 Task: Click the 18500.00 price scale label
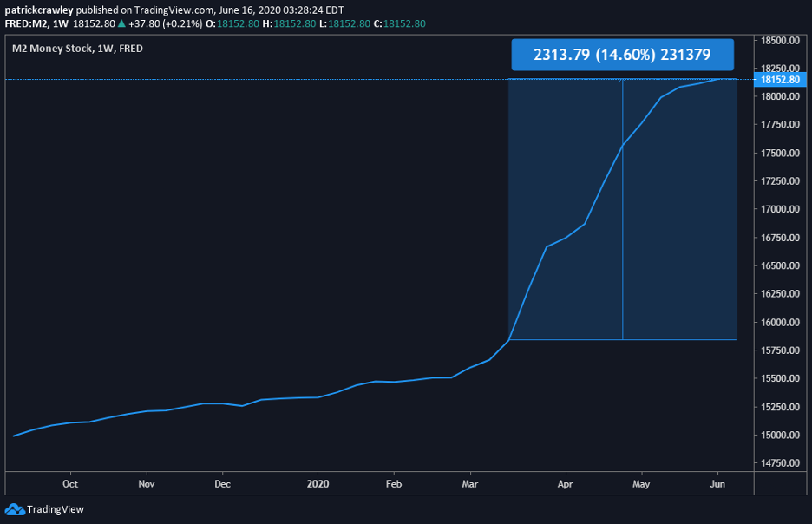click(779, 41)
